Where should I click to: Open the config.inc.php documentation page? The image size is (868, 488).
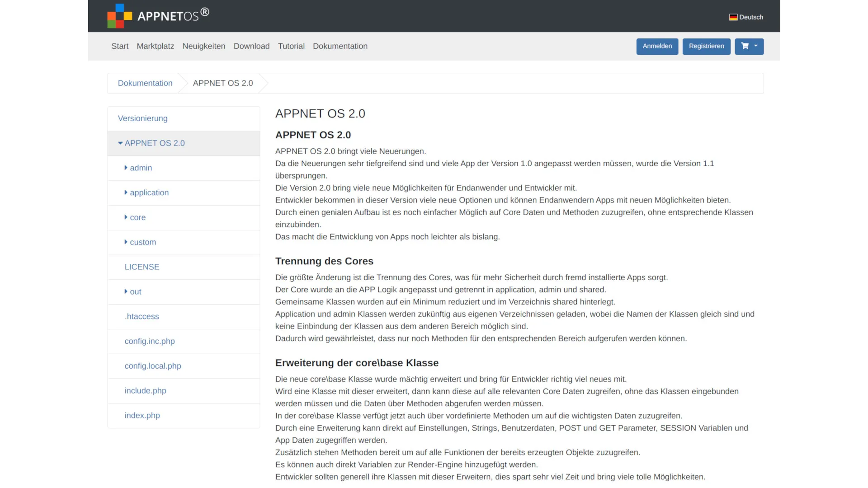(150, 341)
